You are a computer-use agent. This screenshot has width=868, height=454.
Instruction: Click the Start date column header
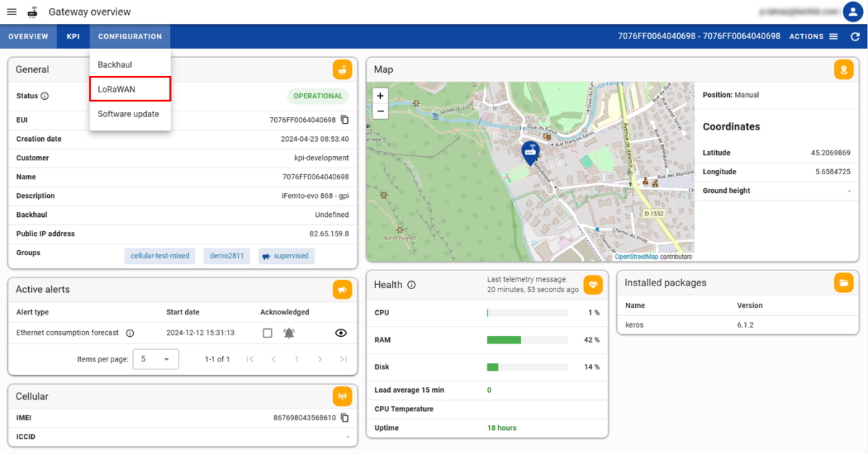coord(183,312)
